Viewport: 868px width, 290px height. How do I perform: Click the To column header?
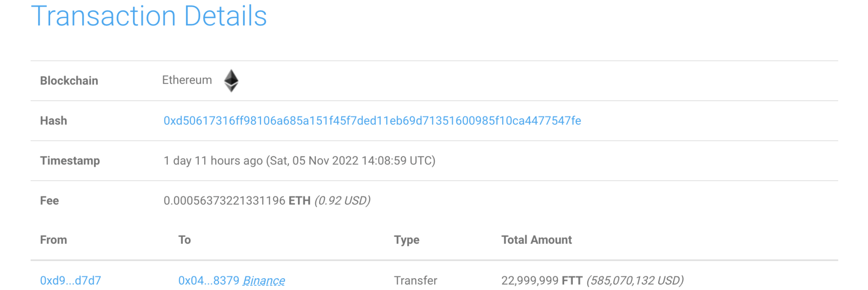pyautogui.click(x=184, y=240)
